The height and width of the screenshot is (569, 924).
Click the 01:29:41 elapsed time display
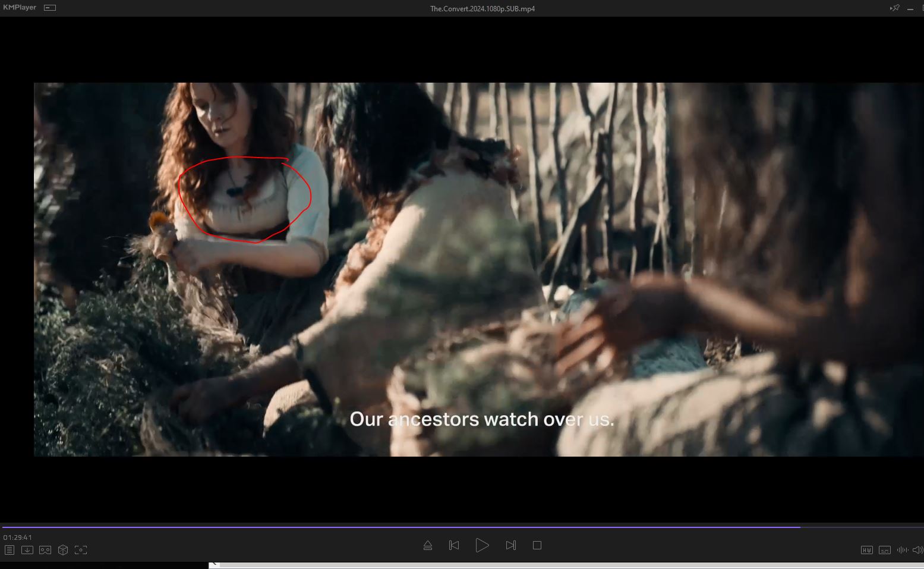pyautogui.click(x=18, y=537)
